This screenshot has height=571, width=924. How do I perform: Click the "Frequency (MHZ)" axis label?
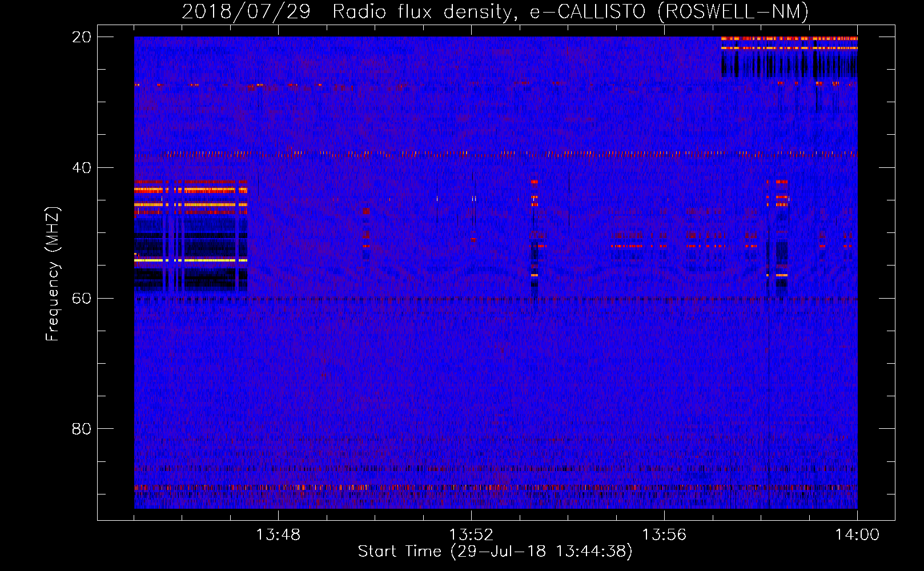tap(53, 274)
